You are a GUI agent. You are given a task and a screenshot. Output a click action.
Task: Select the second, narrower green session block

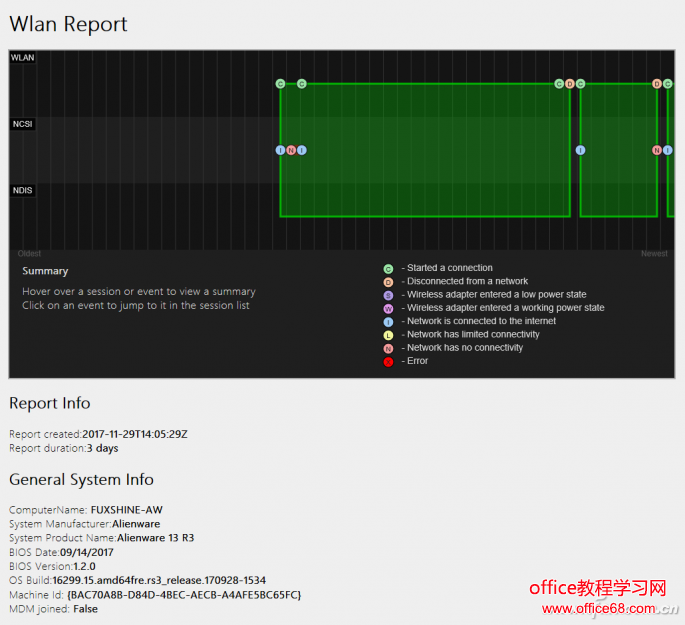click(619, 150)
